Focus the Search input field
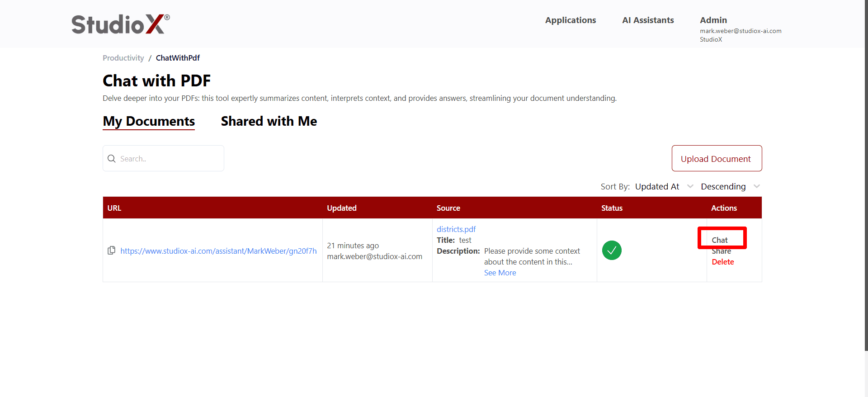868x397 pixels. pos(163,158)
